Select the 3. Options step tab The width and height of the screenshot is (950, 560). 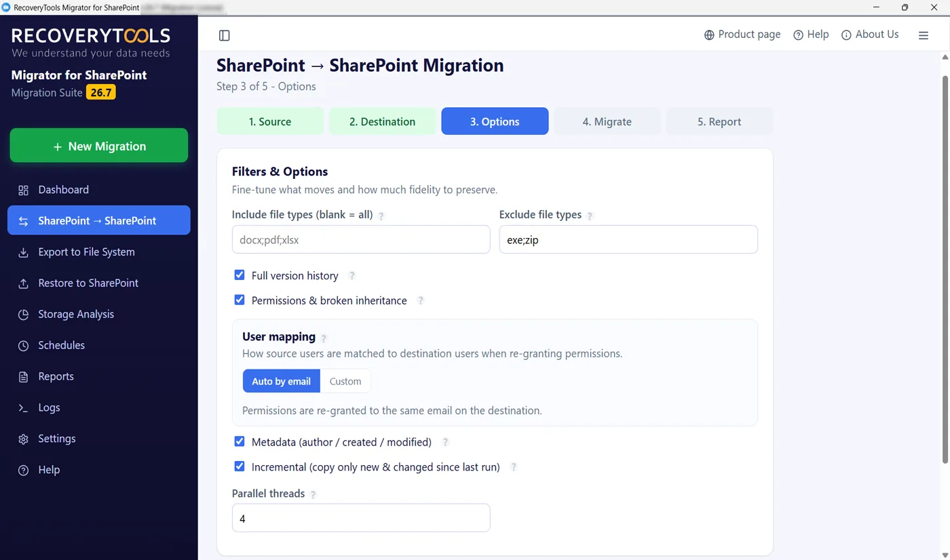pyautogui.click(x=495, y=121)
